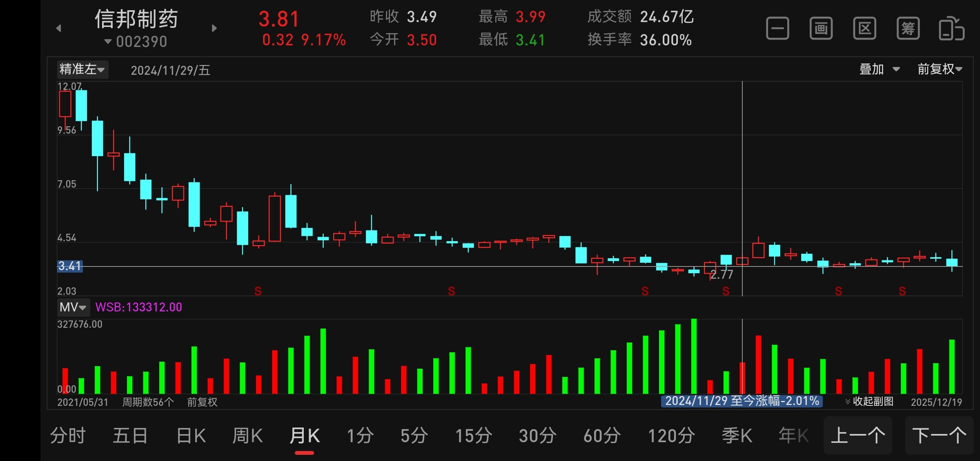Viewport: 980px width, 461px height.
Task: Select the 分时 tab
Action: [68, 436]
